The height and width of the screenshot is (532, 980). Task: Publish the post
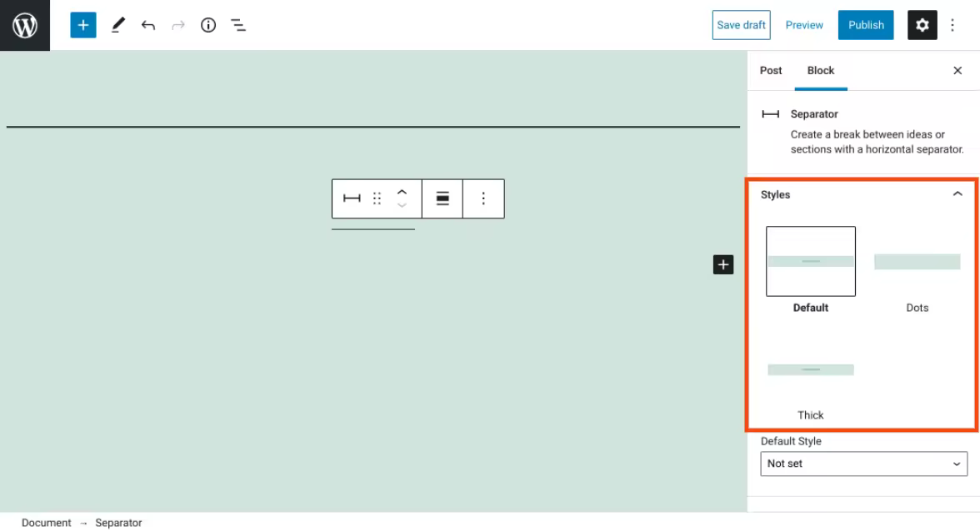click(x=866, y=25)
